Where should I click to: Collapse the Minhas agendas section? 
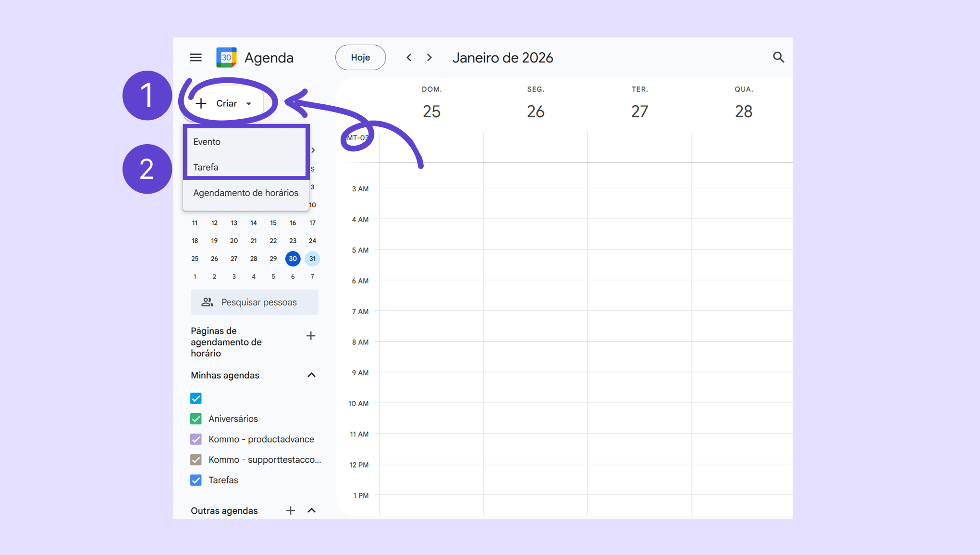click(311, 375)
